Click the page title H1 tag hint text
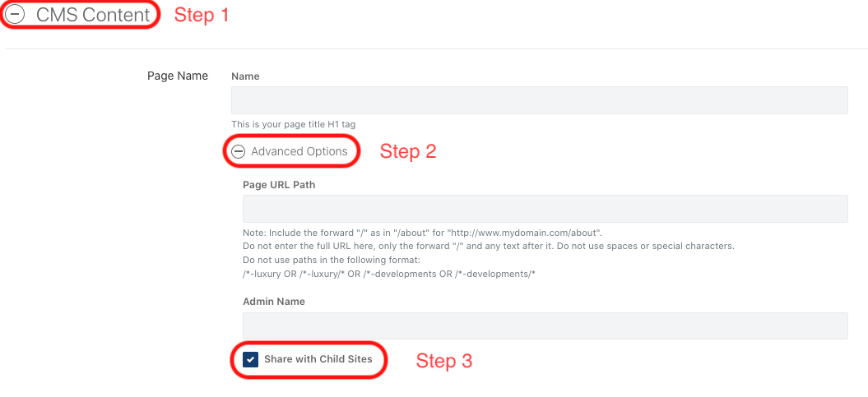The height and width of the screenshot is (397, 868). [294, 125]
